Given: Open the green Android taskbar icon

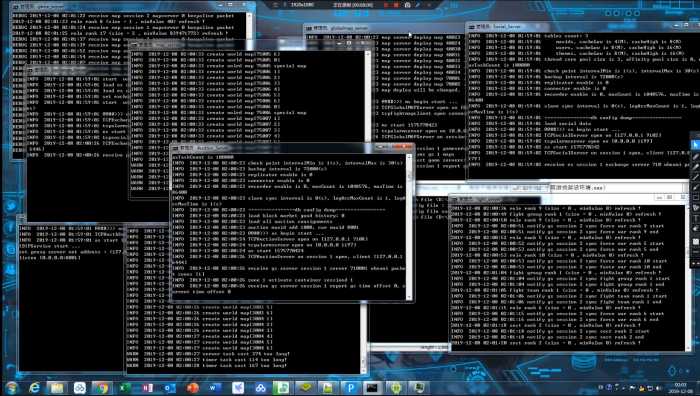Looking at the screenshot, I should [x=396, y=388].
